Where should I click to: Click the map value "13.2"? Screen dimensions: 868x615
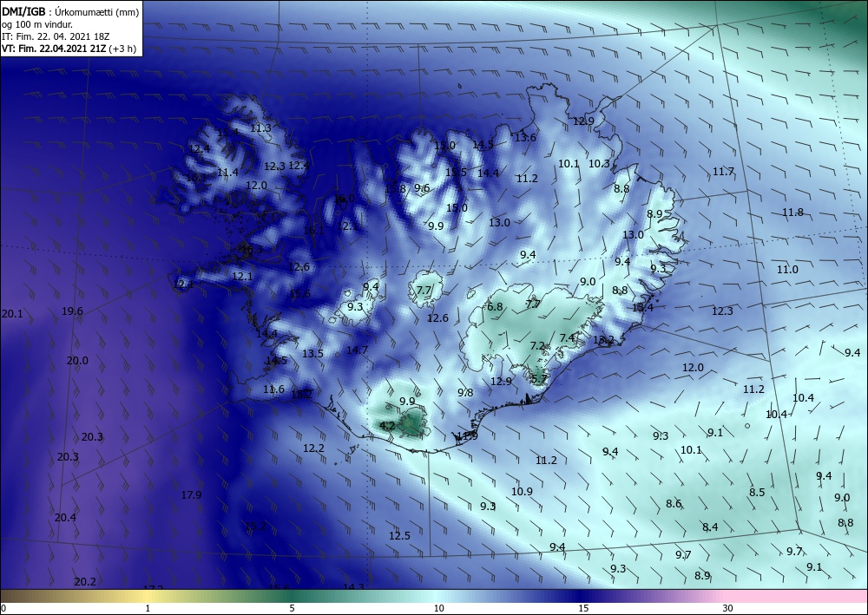[603, 339]
